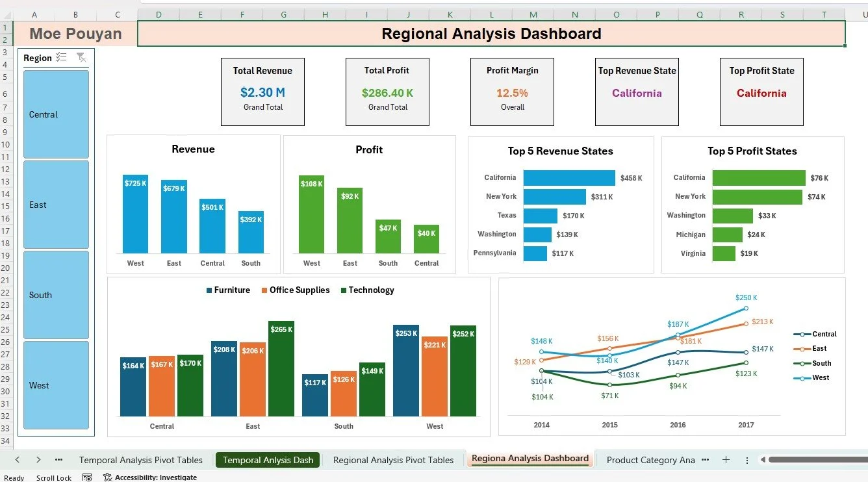The width and height of the screenshot is (868, 482).
Task: Click the South line legend marker
Action: point(802,364)
